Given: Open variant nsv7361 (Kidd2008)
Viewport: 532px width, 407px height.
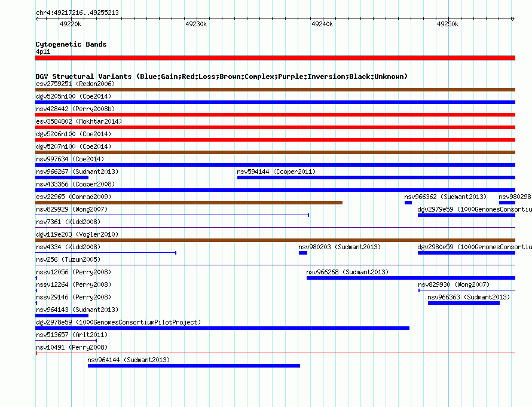Looking at the screenshot, I should click(68, 222).
